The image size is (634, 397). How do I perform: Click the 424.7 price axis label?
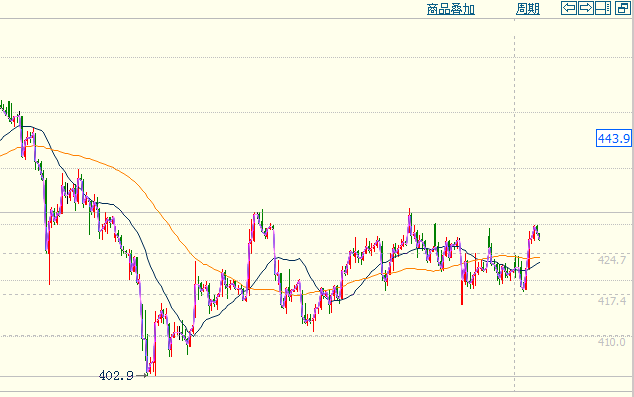point(612,260)
